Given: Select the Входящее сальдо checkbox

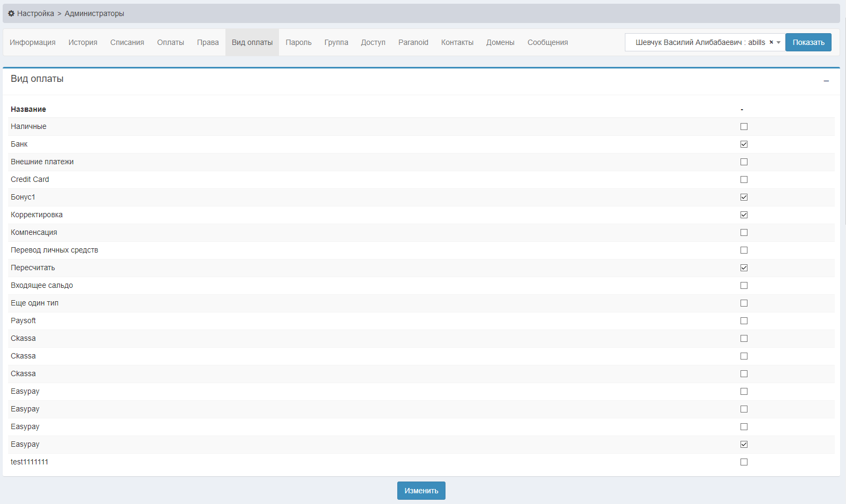Looking at the screenshot, I should pos(744,286).
